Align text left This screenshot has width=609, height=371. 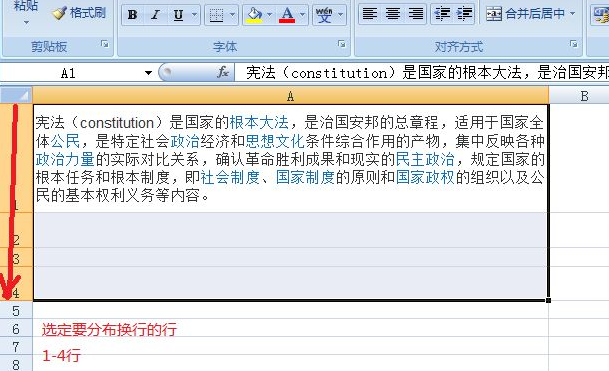(369, 14)
